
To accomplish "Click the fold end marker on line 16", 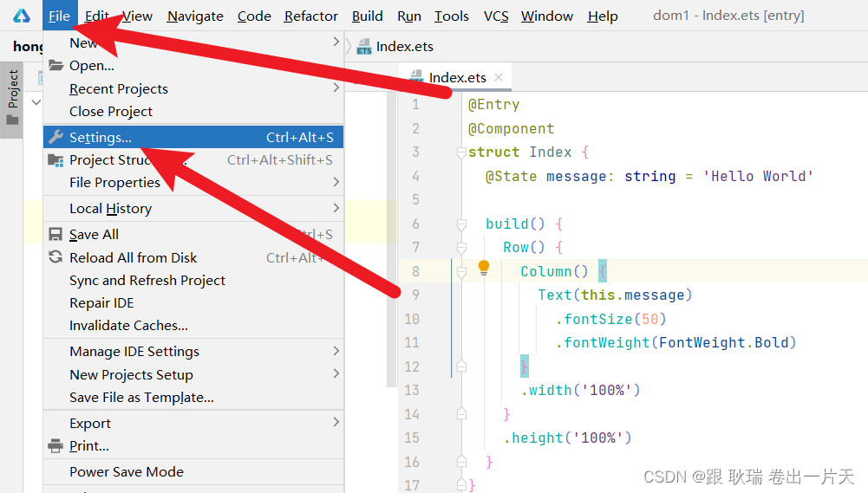I will (x=461, y=462).
